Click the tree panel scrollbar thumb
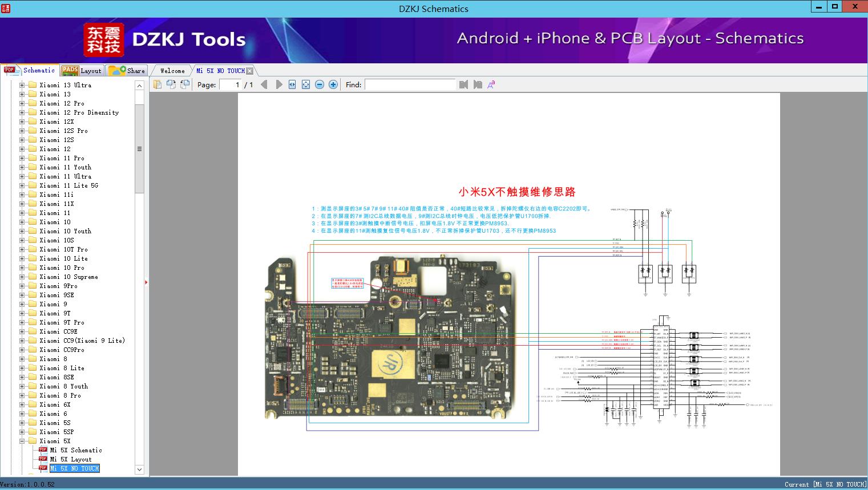The height and width of the screenshot is (490, 868). (x=139, y=149)
